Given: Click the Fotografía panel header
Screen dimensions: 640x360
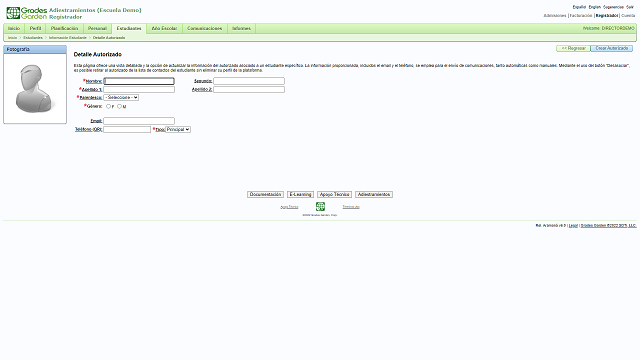Looking at the screenshot, I should (35, 49).
